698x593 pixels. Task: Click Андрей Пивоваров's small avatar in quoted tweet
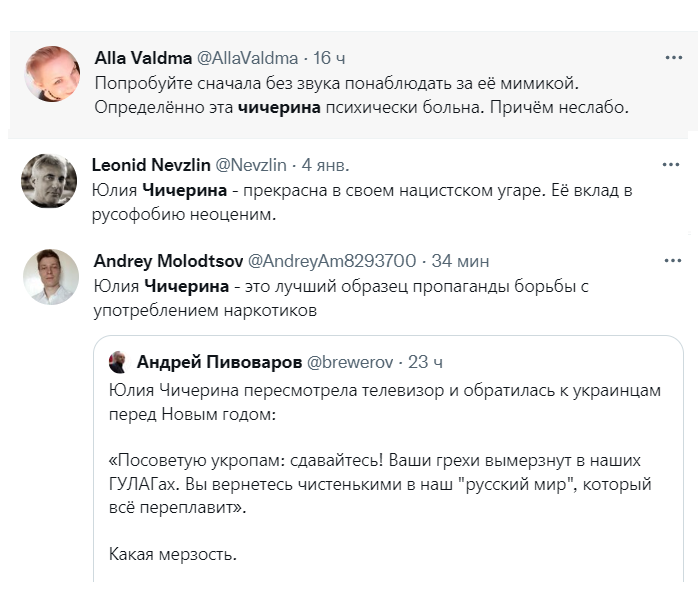[x=117, y=361]
